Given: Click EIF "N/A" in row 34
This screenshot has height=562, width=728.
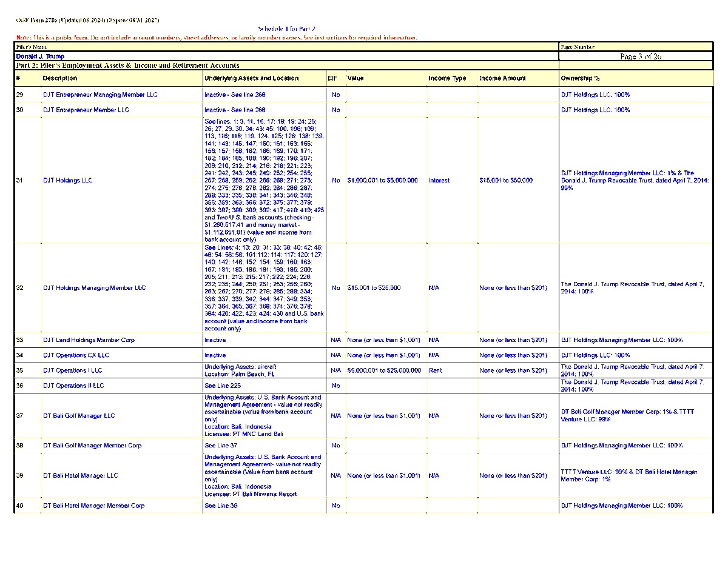Looking at the screenshot, I should [336, 355].
